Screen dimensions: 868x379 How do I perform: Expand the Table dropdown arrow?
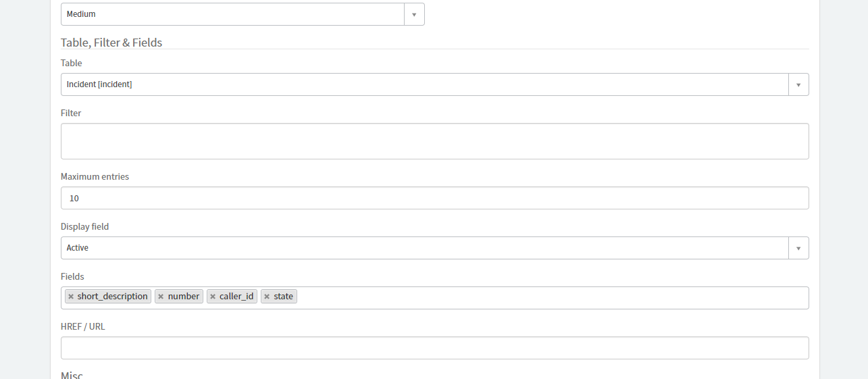798,84
